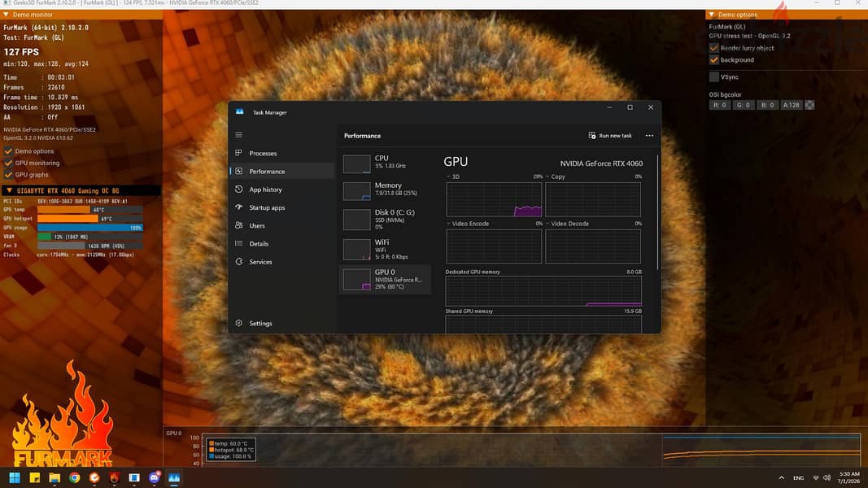Collapse the Demo options panel header

(787, 15)
